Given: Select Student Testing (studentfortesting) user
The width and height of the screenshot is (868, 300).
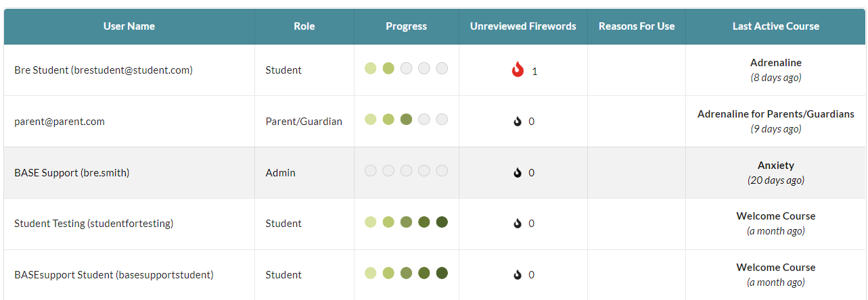Looking at the screenshot, I should (94, 223).
